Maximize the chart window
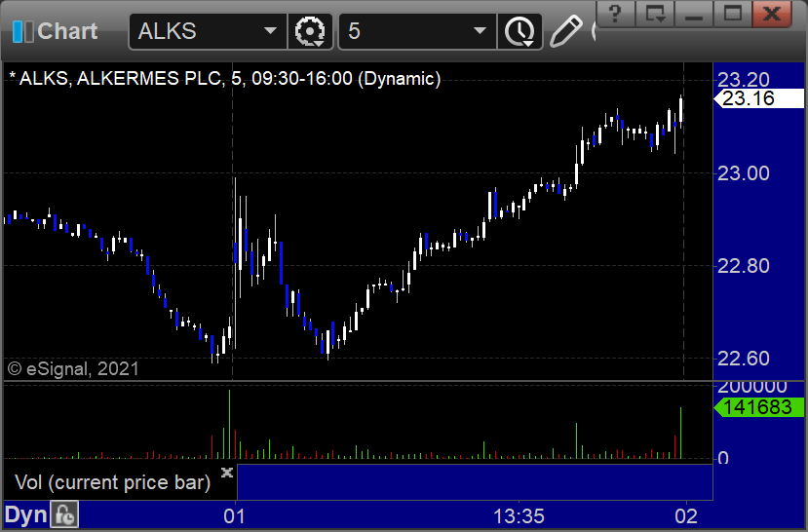 (732, 14)
